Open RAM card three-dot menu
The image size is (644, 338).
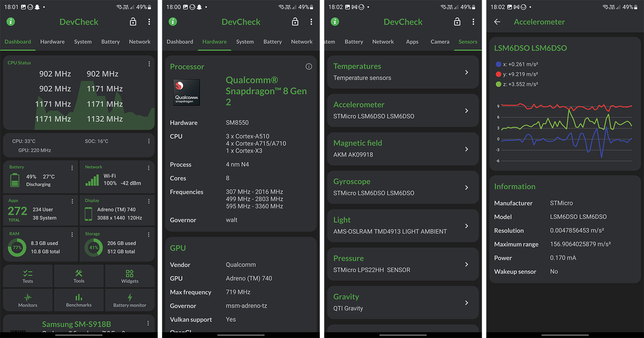click(x=72, y=235)
